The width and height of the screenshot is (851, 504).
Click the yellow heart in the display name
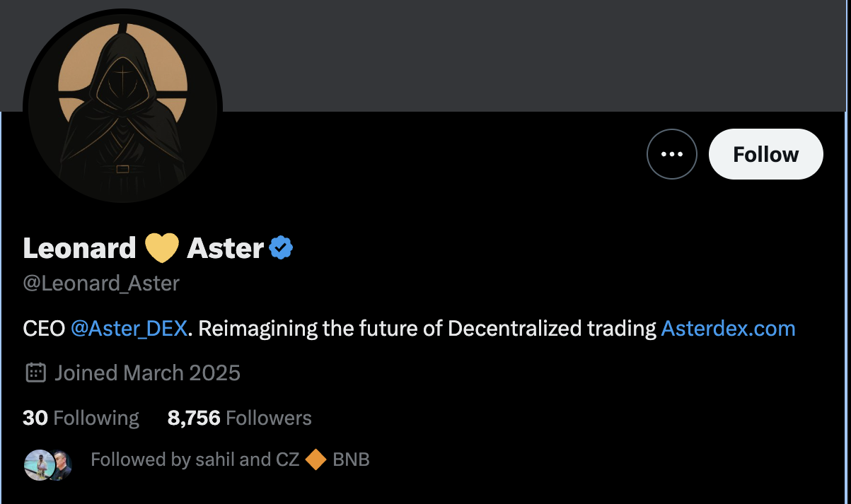(x=162, y=247)
